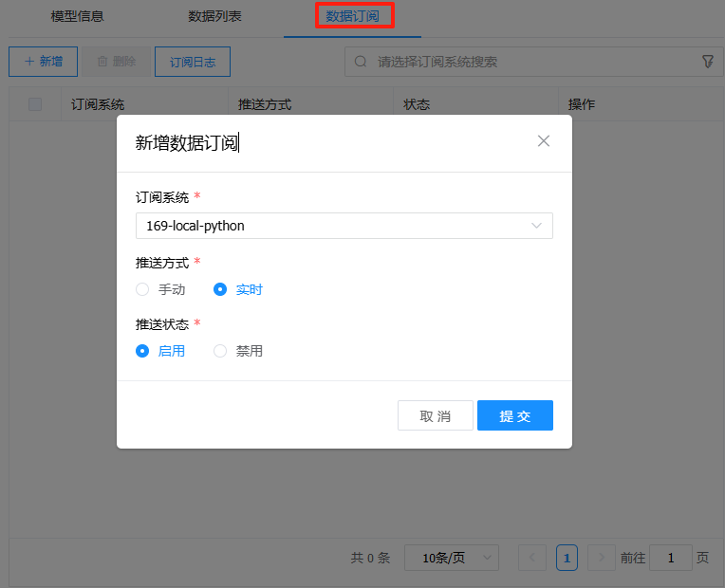Viewport: 725px width, 588px height.
Task: Click the 取消 cancel button
Action: coord(436,415)
